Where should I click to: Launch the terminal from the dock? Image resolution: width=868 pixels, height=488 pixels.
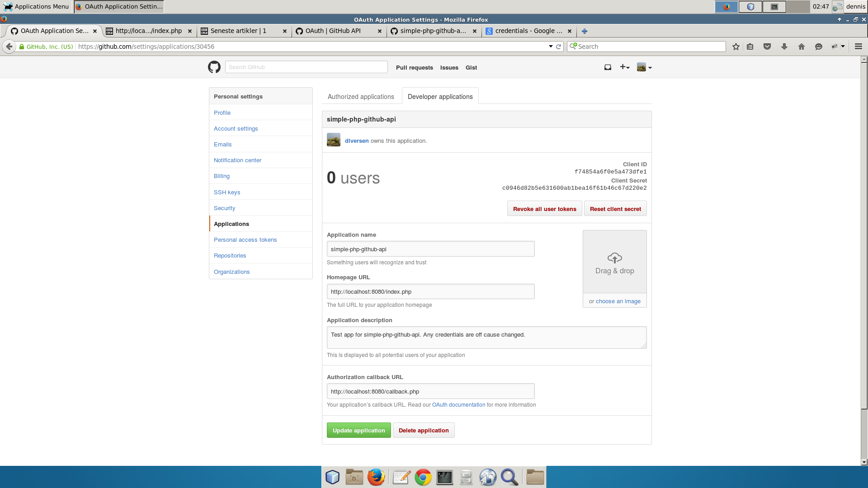445,477
